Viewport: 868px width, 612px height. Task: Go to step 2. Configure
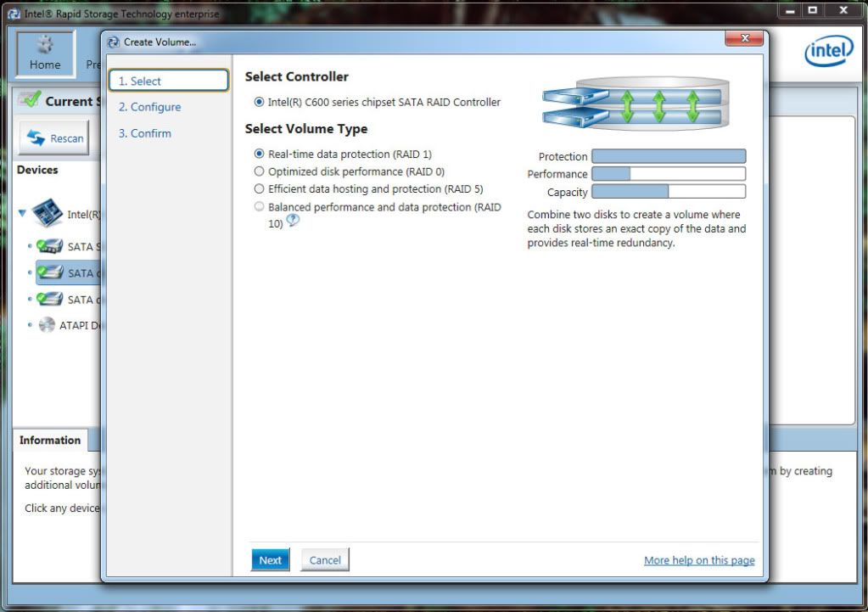[149, 107]
